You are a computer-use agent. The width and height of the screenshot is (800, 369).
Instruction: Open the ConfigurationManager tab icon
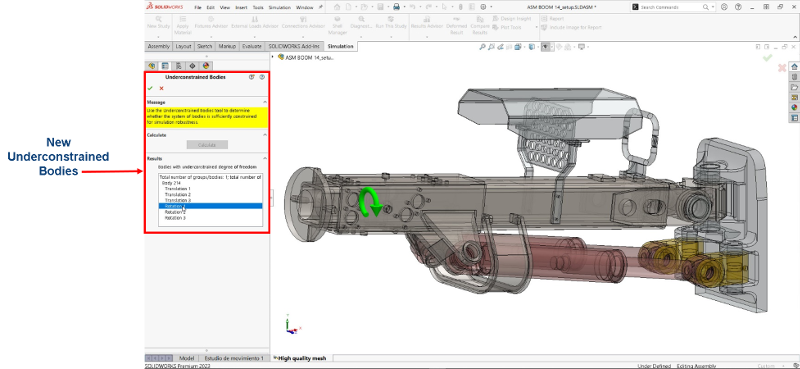pos(179,66)
